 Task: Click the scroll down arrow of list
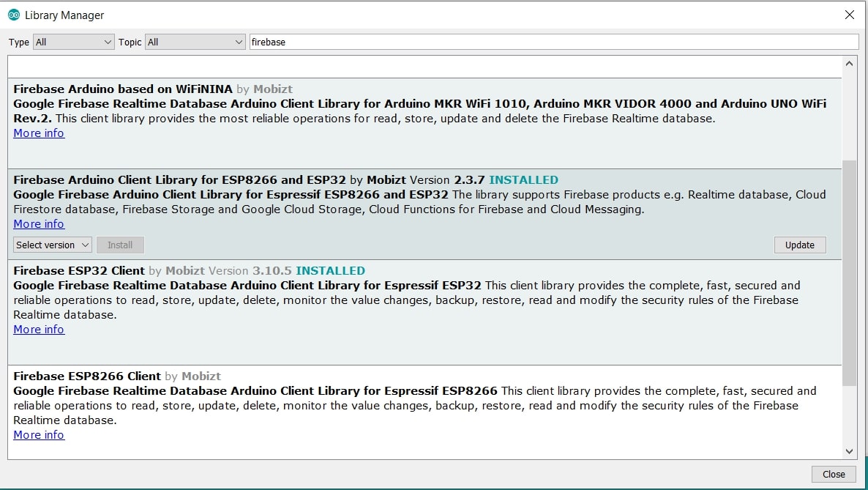pos(849,451)
